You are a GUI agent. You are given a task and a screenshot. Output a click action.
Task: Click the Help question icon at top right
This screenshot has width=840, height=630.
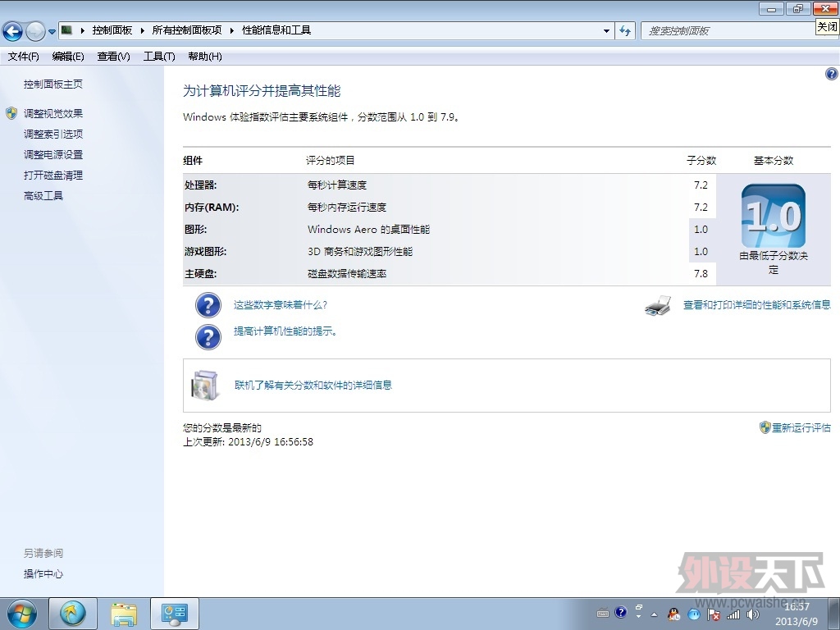coord(832,74)
